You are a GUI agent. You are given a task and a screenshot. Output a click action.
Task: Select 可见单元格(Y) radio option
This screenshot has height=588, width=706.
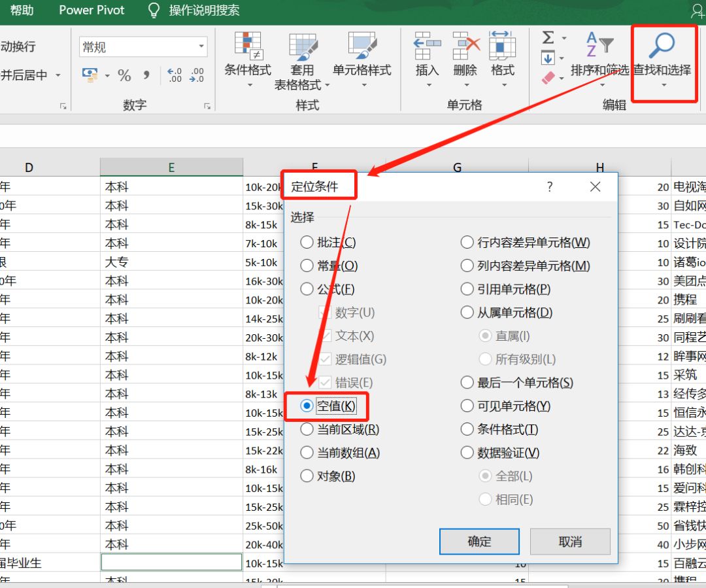pos(505,406)
